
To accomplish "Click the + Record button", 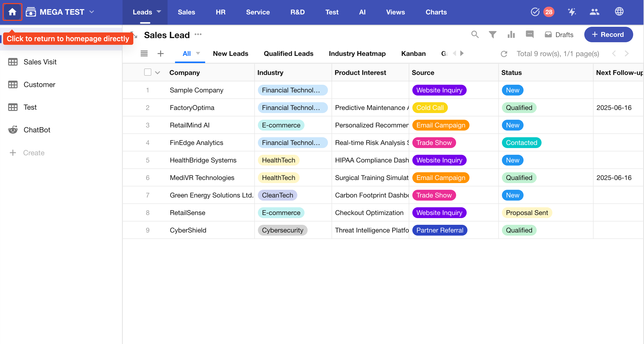I will [608, 35].
